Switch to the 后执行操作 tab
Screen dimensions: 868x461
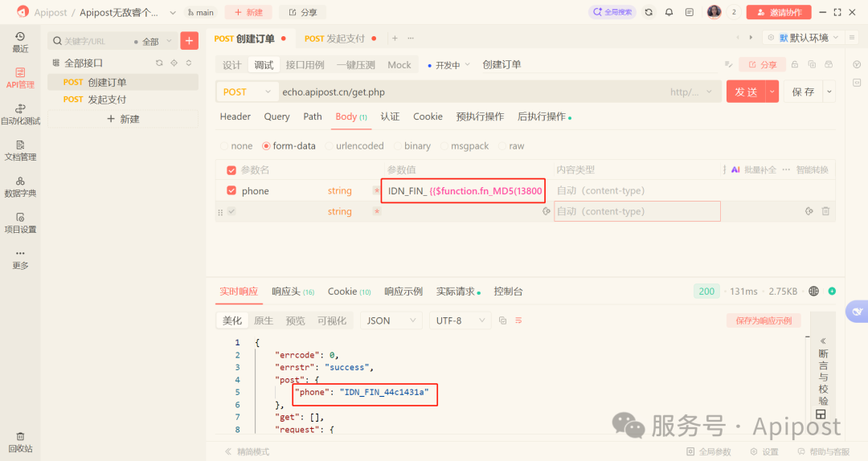pos(545,116)
